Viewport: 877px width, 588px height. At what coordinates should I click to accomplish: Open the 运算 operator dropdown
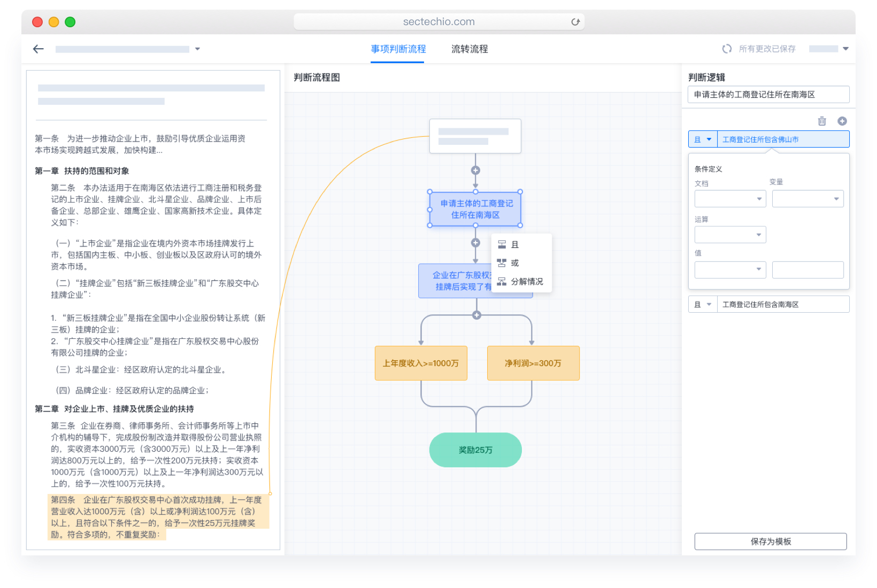click(x=730, y=235)
